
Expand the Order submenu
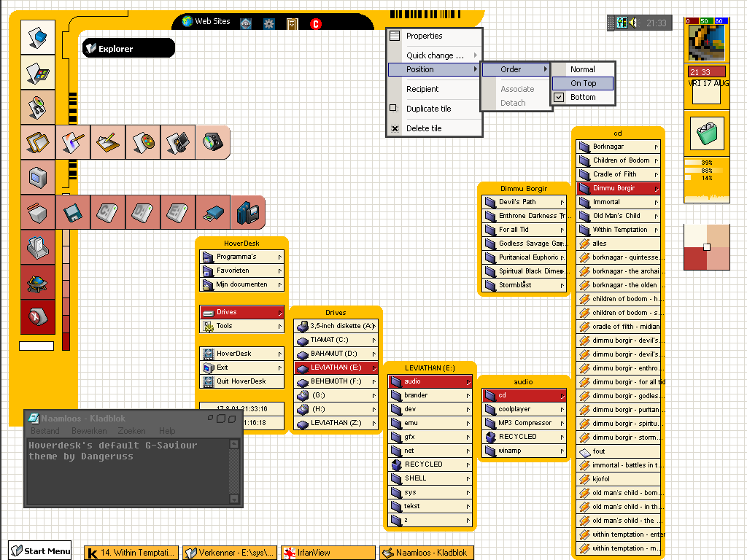click(x=516, y=69)
